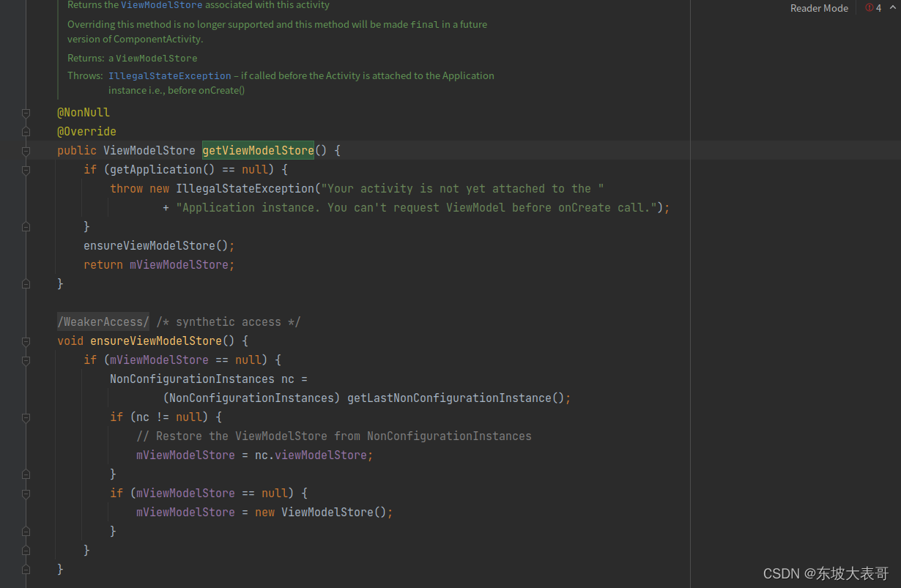This screenshot has height=588, width=901.
Task: Open the 4 errors inspection indicator
Action: click(873, 8)
